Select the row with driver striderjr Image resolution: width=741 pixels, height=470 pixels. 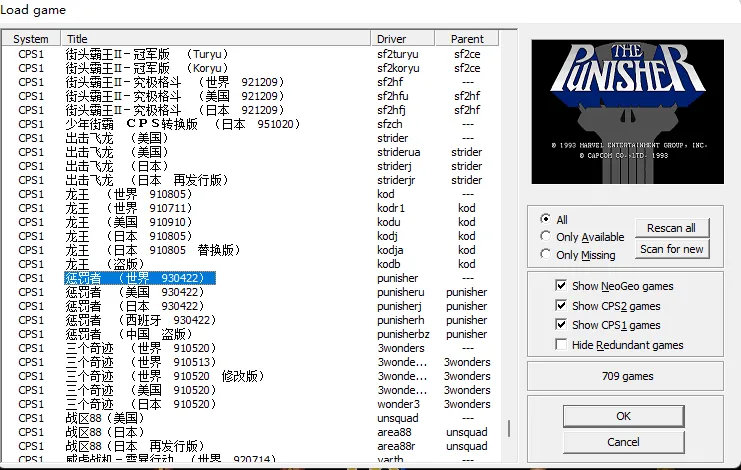(x=250, y=180)
